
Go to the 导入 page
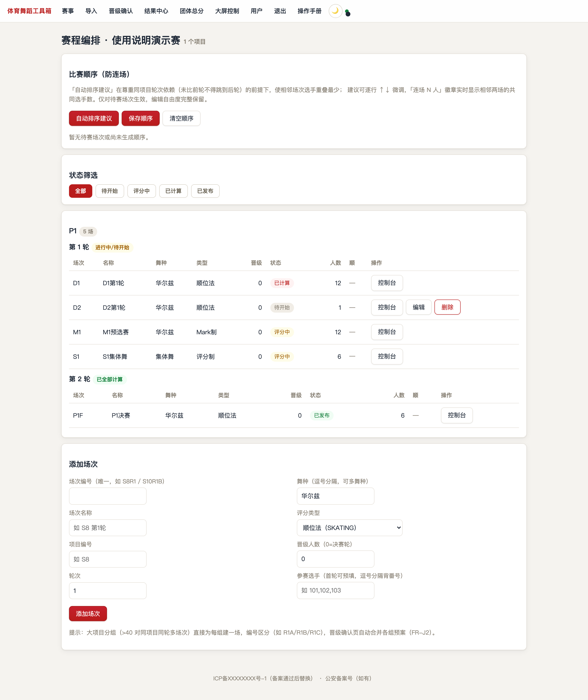pyautogui.click(x=91, y=11)
